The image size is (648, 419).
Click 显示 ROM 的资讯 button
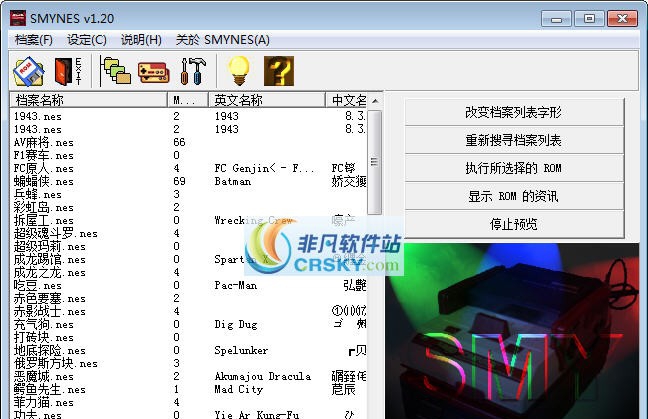point(514,196)
